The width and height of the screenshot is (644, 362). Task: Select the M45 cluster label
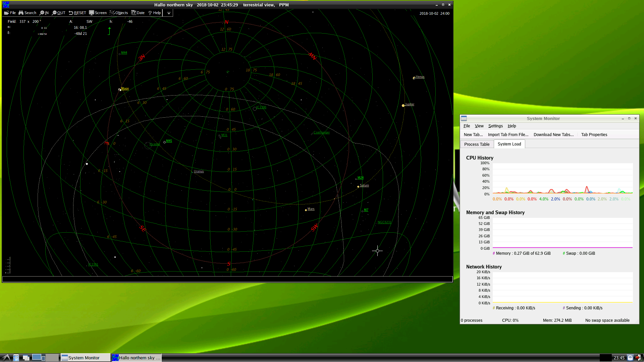coord(169,141)
